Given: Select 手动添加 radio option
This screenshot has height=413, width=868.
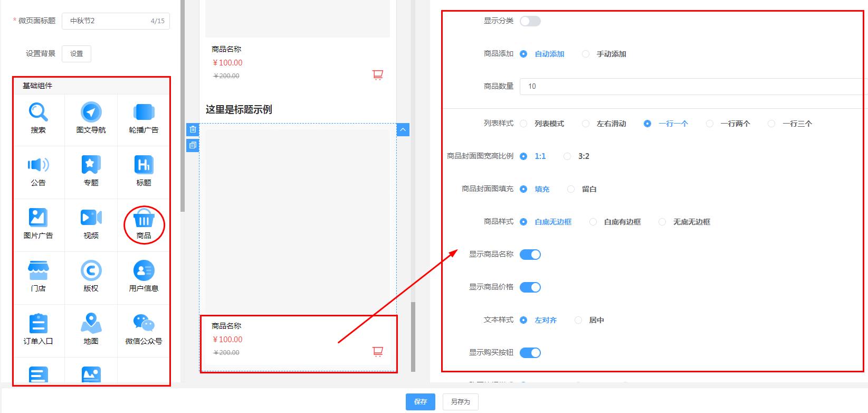Looking at the screenshot, I should (x=604, y=54).
